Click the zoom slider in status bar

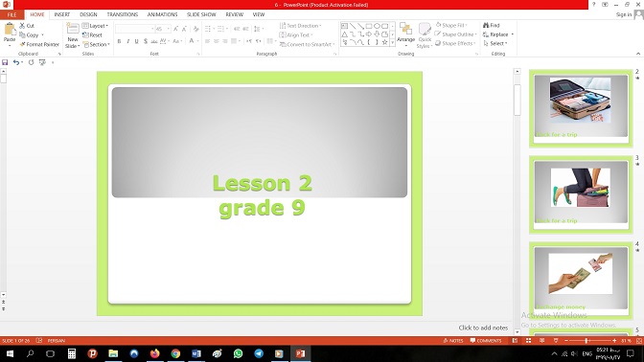click(589, 341)
